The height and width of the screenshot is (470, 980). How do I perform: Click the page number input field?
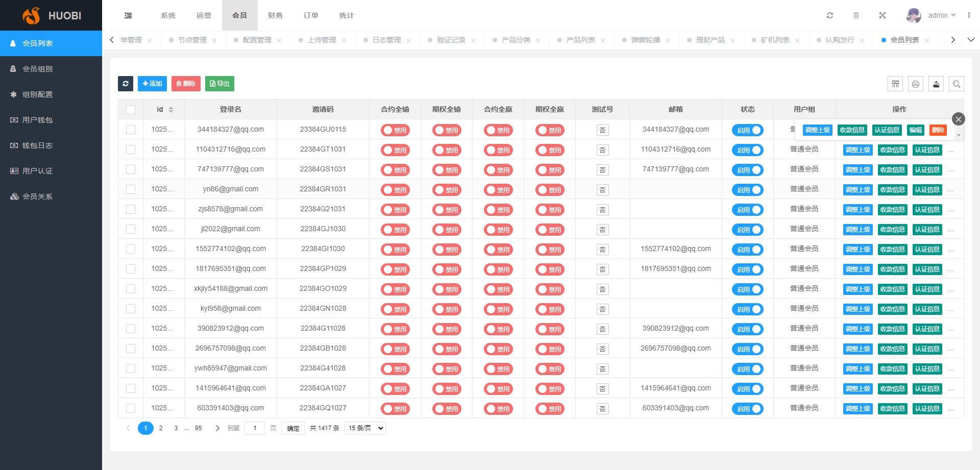255,428
